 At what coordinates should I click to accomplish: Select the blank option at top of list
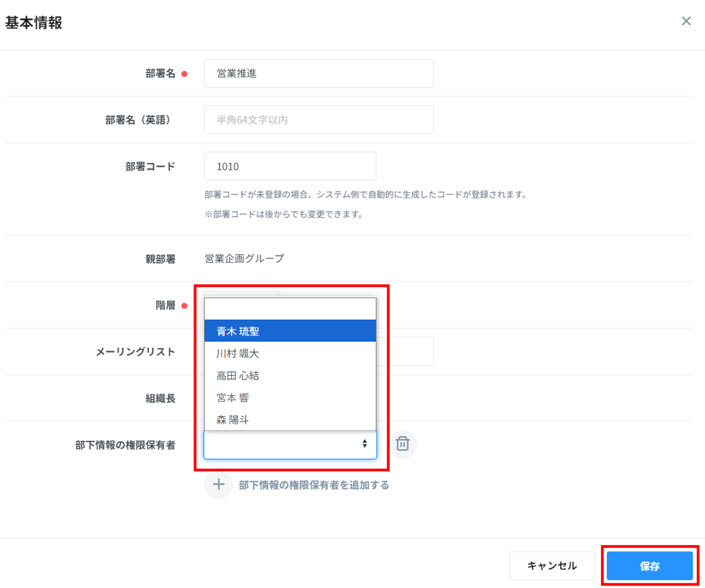290,309
